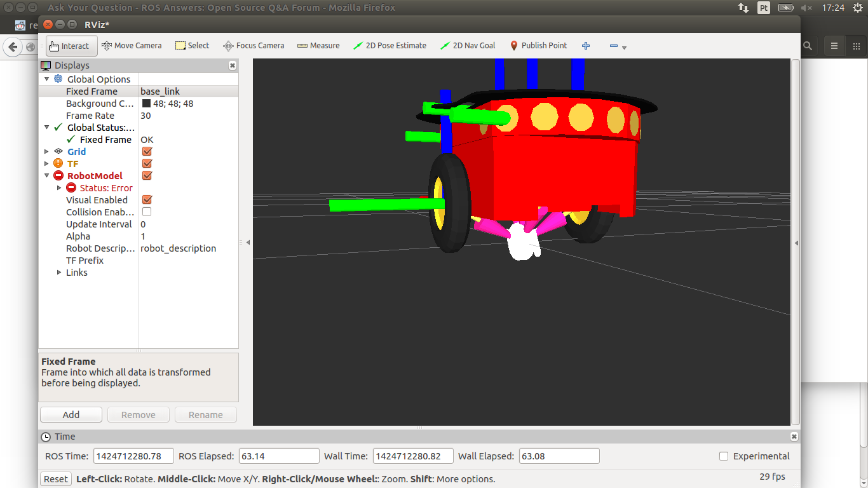Pick the Measure tool
868x488 pixels.
318,46
